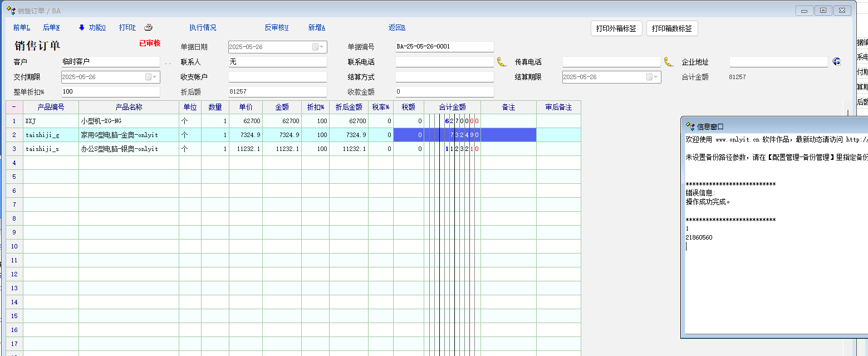Select 反审核U to un-approve the order

276,27
